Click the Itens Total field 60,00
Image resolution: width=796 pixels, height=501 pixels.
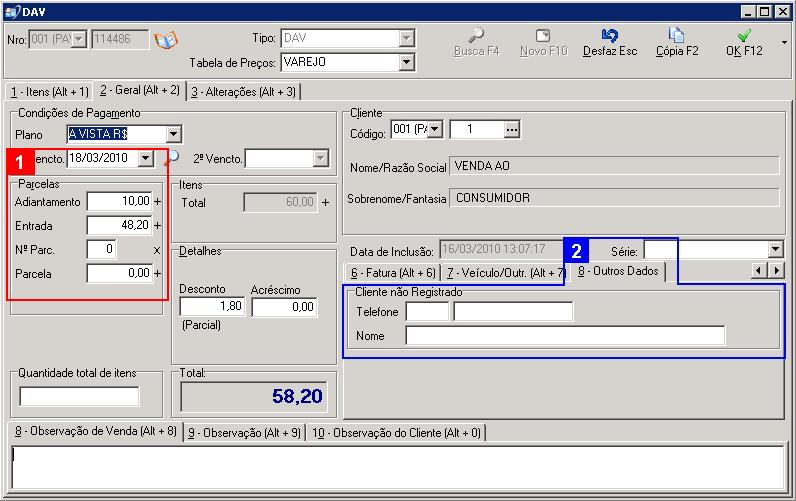coord(280,202)
